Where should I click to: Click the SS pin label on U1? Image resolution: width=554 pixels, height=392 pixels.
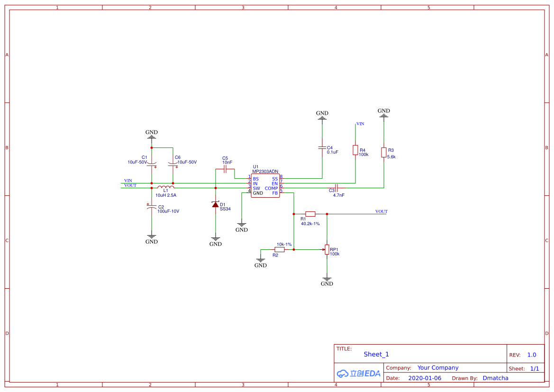pyautogui.click(x=275, y=179)
